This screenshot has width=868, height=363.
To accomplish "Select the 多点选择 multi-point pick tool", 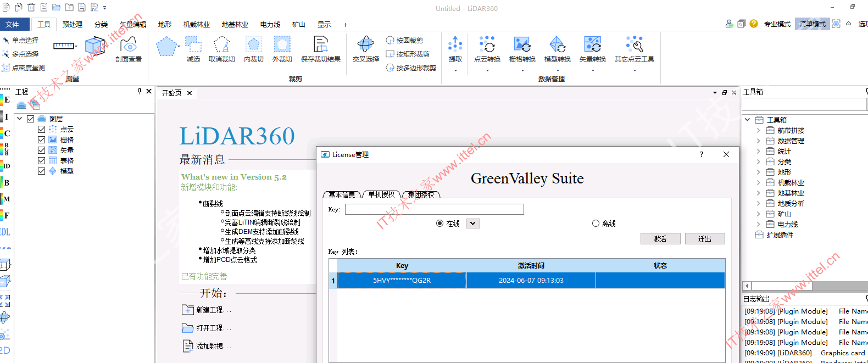I will tap(20, 54).
